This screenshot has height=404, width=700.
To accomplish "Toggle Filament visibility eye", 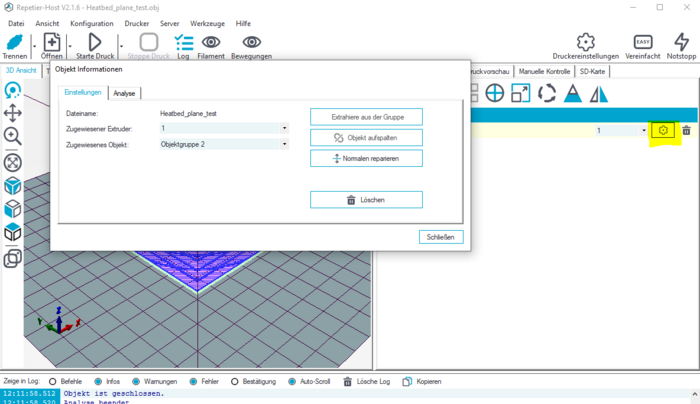I will click(211, 42).
